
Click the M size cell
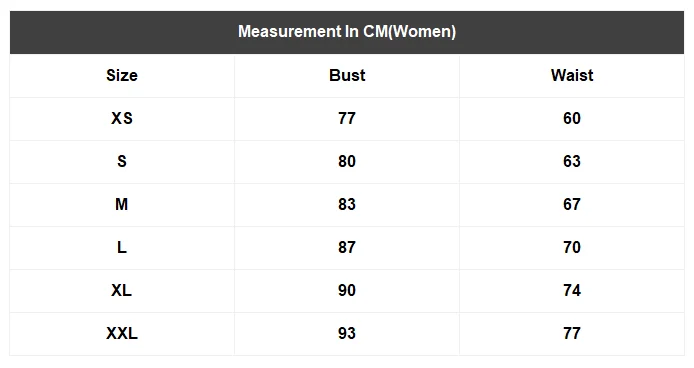[122, 204]
